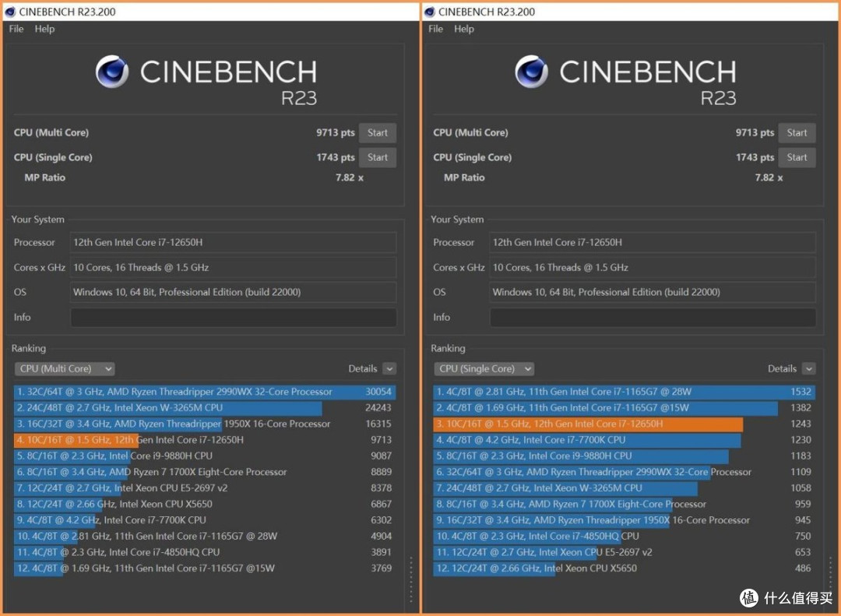Click the Cinebench sphere logo in left window
The width and height of the screenshot is (841, 616).
[x=112, y=72]
